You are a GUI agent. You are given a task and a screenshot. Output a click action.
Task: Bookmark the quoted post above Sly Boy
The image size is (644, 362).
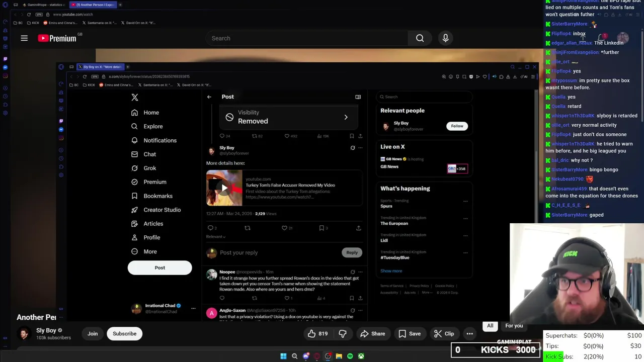(352, 136)
